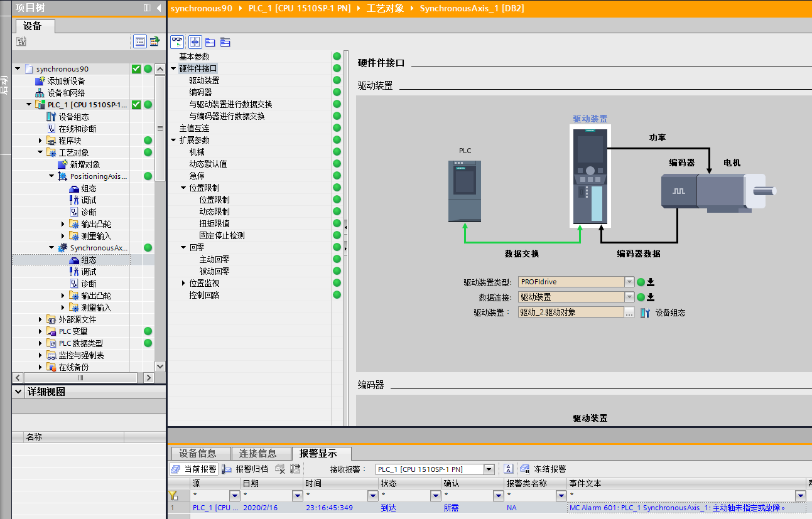Image resolution: width=812 pixels, height=519 pixels.
Task: Click green checkmark status beside PLC_1
Action: [x=136, y=105]
